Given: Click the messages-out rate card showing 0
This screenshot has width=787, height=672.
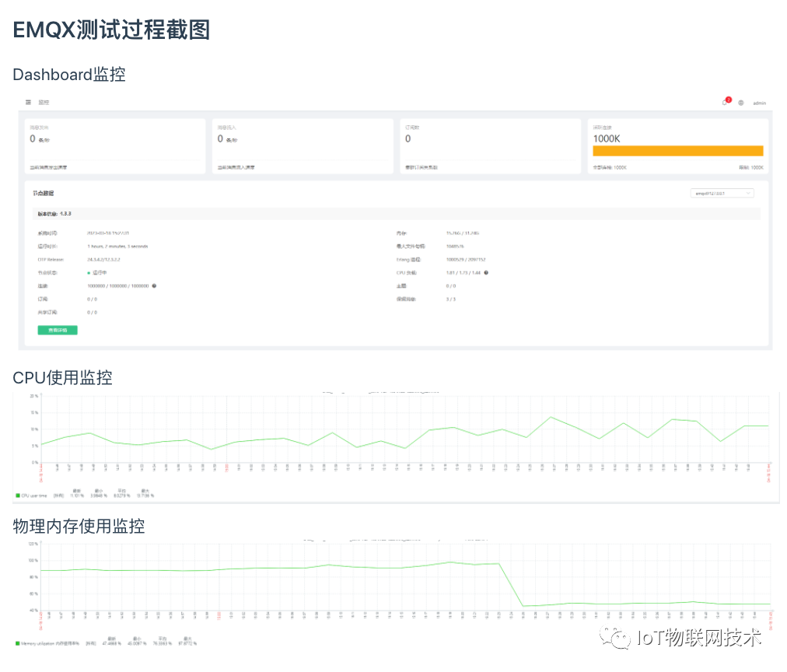Looking at the screenshot, I should click(x=115, y=146).
